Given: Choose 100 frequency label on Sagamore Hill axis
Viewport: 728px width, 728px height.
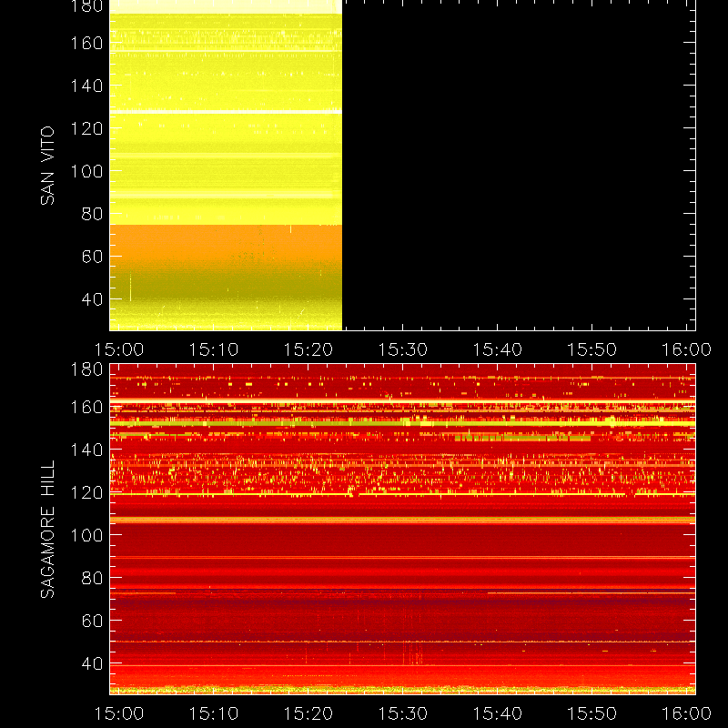Looking at the screenshot, I should pyautogui.click(x=86, y=535).
